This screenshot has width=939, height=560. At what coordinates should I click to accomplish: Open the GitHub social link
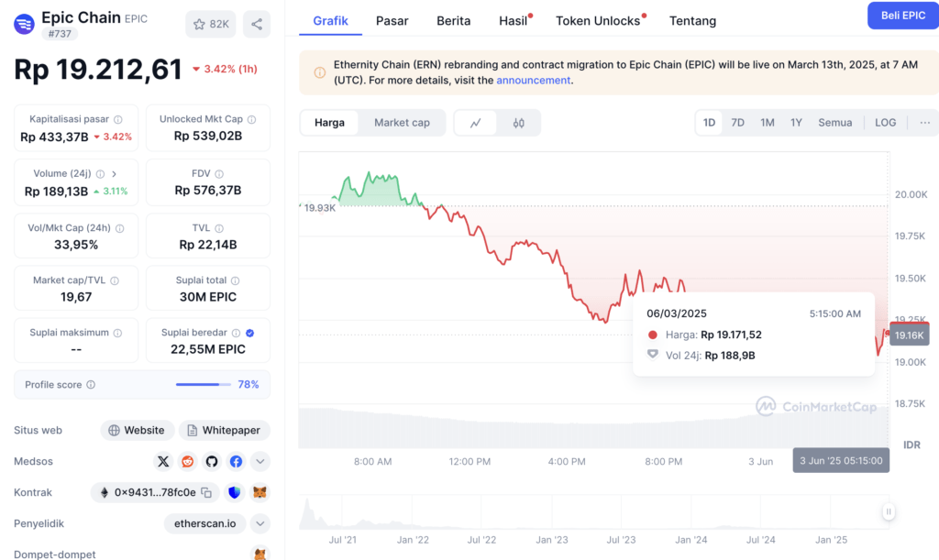click(x=212, y=461)
